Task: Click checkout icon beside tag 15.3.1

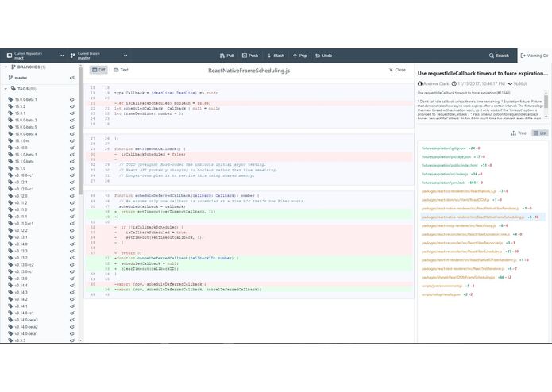Action: pos(72,113)
